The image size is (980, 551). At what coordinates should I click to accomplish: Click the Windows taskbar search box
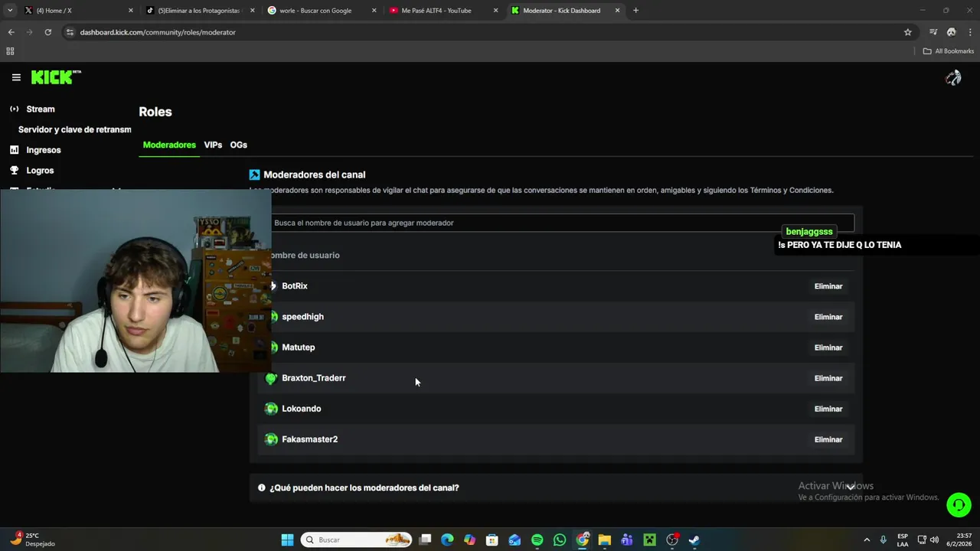[356, 540]
